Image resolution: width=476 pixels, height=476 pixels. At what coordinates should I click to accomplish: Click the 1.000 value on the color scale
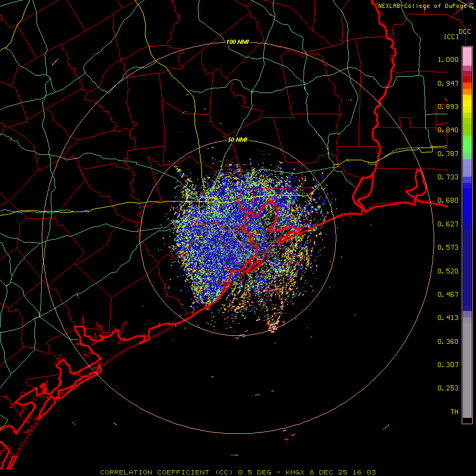click(448, 59)
